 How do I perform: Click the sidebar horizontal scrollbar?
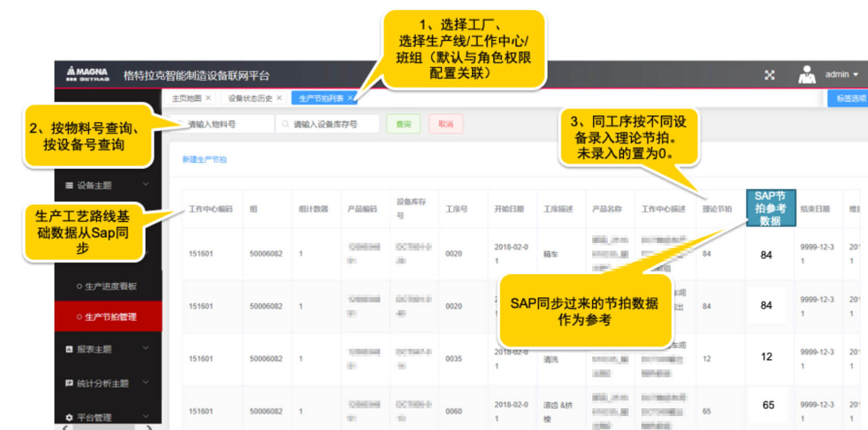(x=103, y=427)
